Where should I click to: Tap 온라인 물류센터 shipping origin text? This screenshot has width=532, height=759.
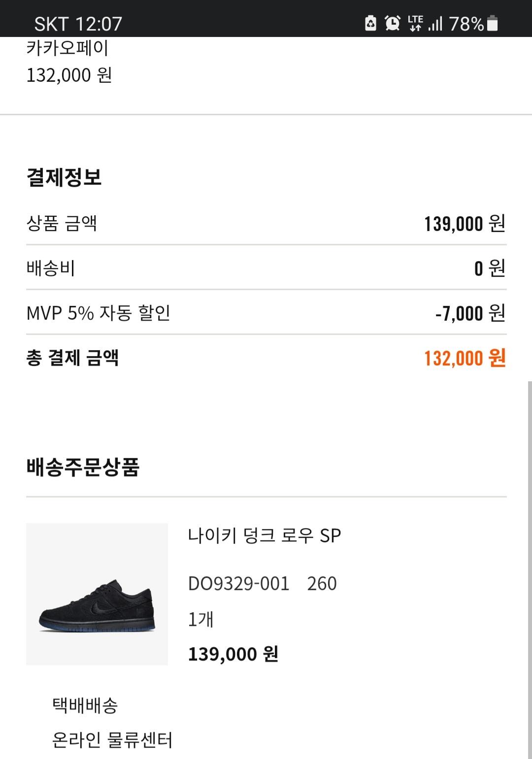tap(112, 740)
